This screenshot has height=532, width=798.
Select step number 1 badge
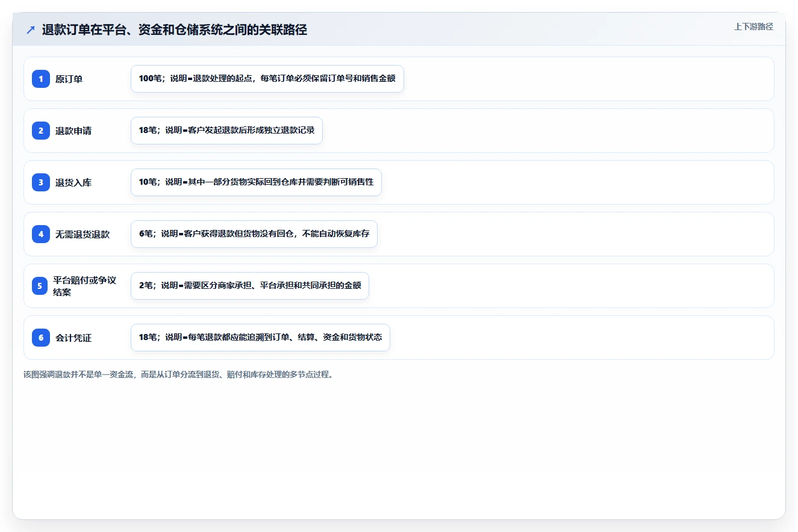(41, 79)
